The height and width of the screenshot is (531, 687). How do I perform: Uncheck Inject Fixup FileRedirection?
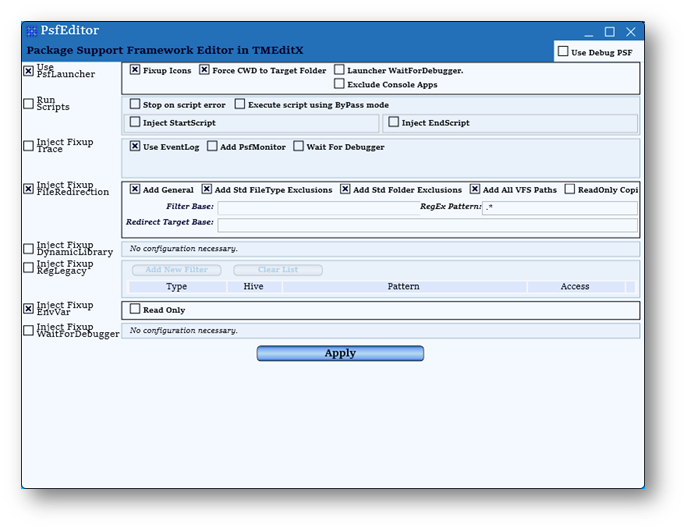coord(28,188)
